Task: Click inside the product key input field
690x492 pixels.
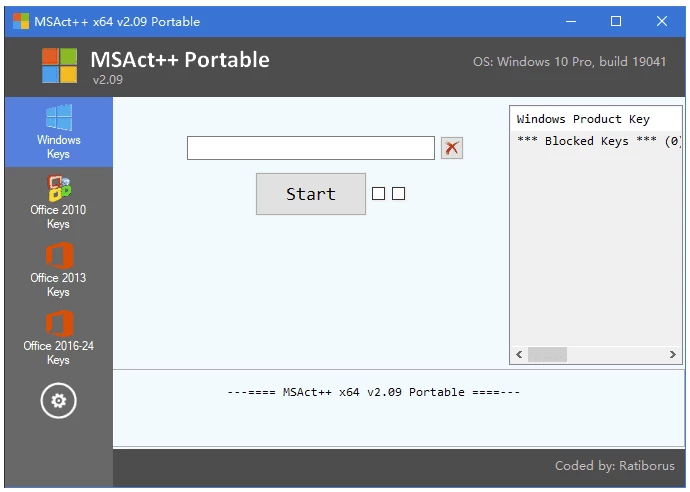Action: 310,148
